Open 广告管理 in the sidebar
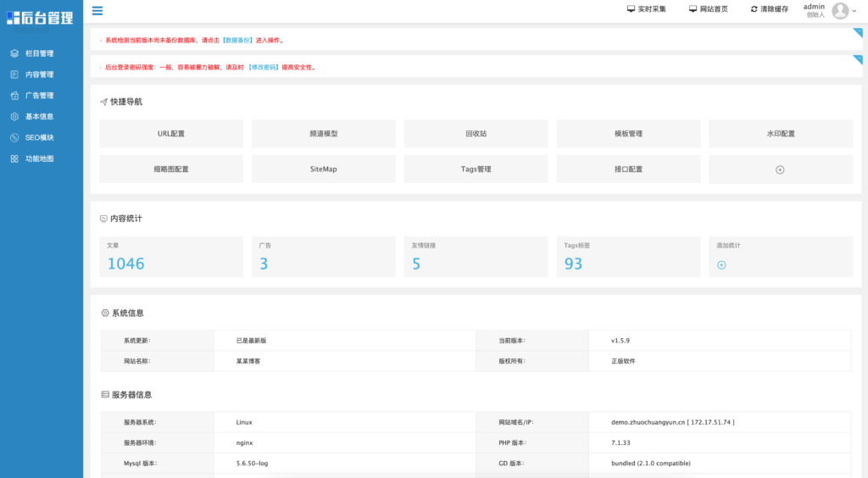This screenshot has width=868, height=478. [39, 96]
